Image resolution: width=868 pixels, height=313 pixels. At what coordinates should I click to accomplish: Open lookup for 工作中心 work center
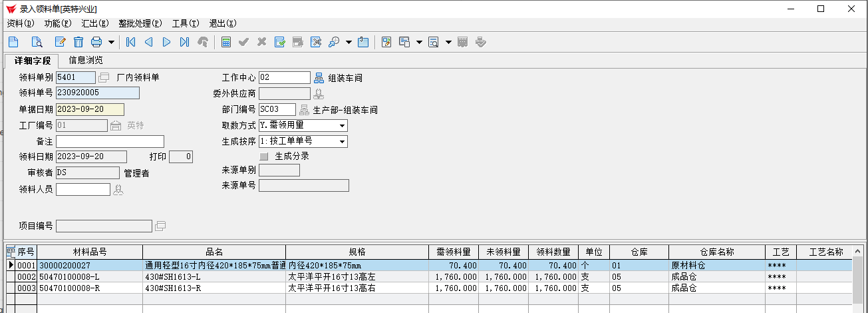[x=319, y=78]
